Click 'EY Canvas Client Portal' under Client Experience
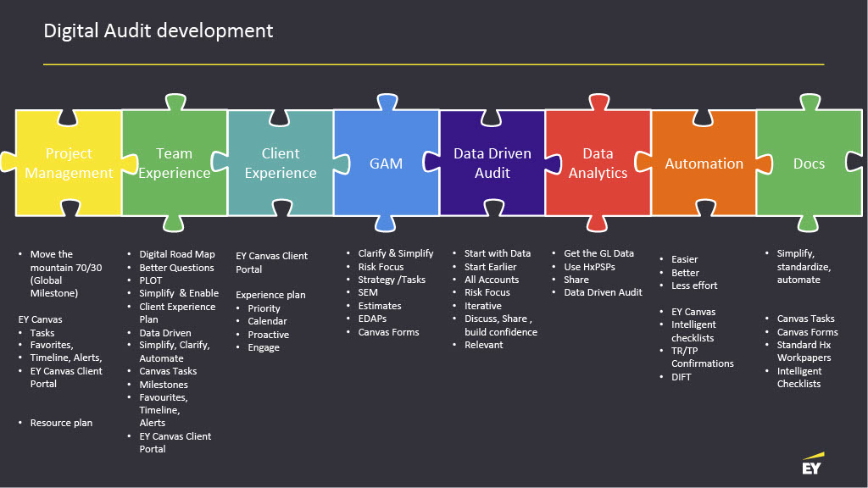This screenshot has height=488, width=868. pos(271,263)
